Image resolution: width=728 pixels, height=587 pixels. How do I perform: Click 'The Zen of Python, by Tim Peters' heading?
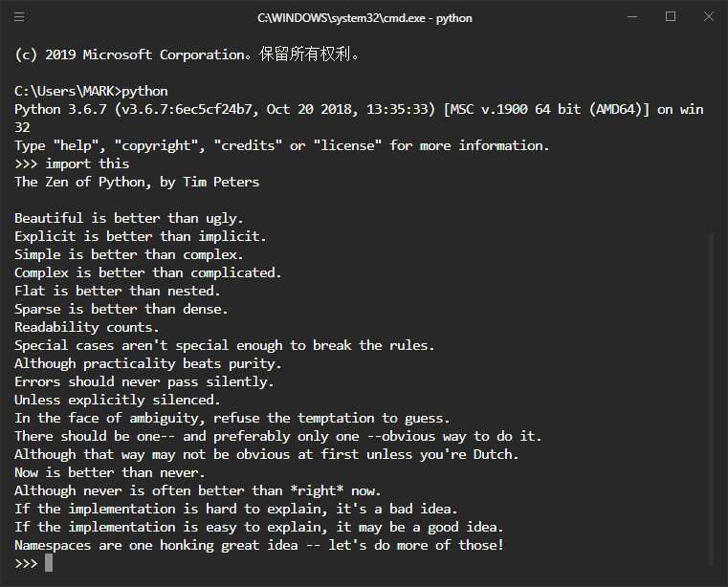click(137, 182)
